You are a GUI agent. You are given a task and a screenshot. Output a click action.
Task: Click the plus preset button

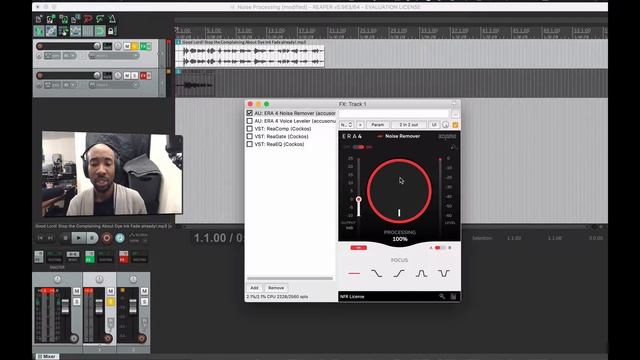(x=360, y=124)
